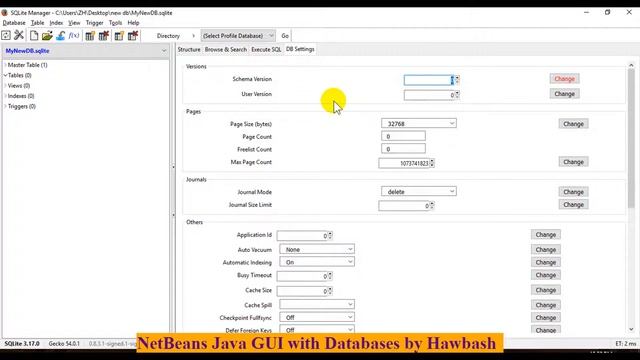Expand the Indexes (0) tree node
Image resolution: width=640 pixels, height=360 pixels.
(x=5, y=96)
